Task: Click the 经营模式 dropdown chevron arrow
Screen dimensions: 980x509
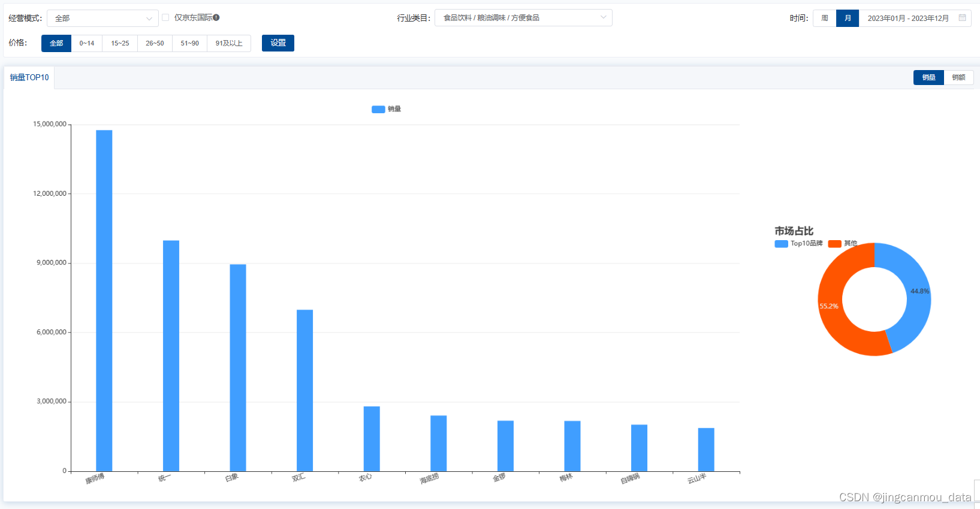Action: click(x=149, y=19)
